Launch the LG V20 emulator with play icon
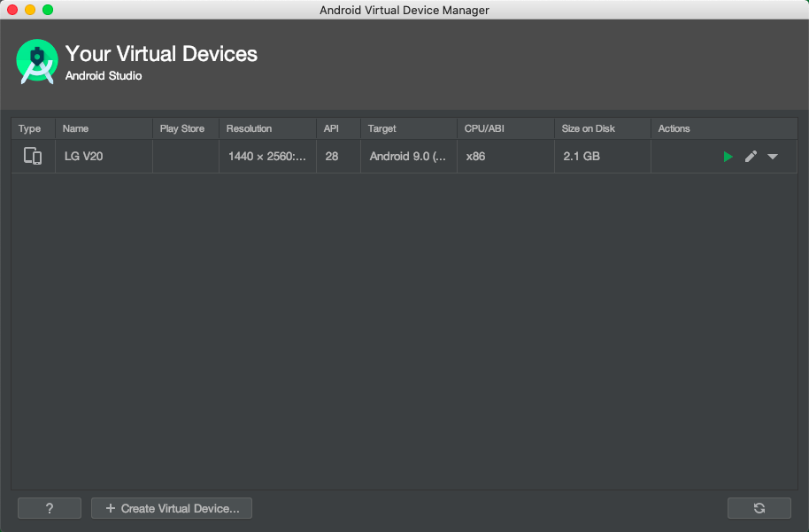Viewport: 809px width, 532px height. point(728,157)
